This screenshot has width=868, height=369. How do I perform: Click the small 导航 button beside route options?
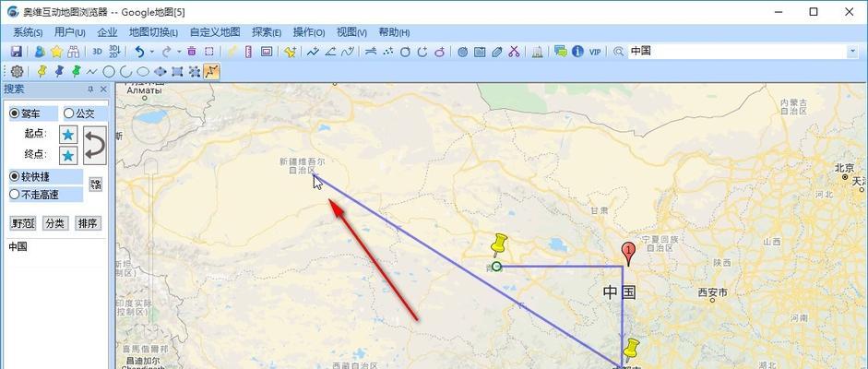point(95,184)
